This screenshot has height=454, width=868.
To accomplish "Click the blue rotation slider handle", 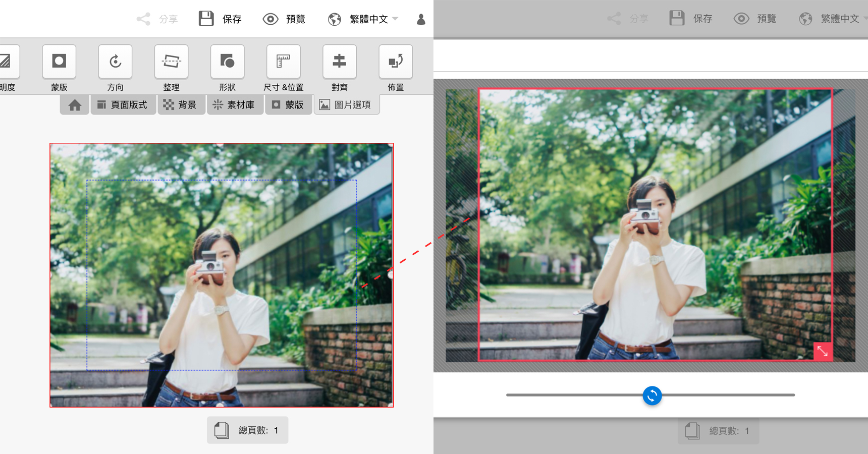I will pyautogui.click(x=652, y=395).
